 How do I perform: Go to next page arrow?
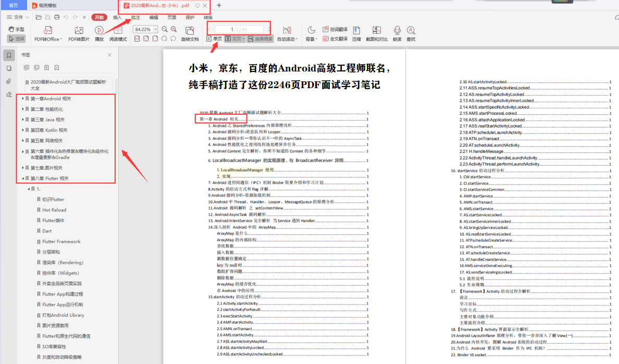coord(269,30)
